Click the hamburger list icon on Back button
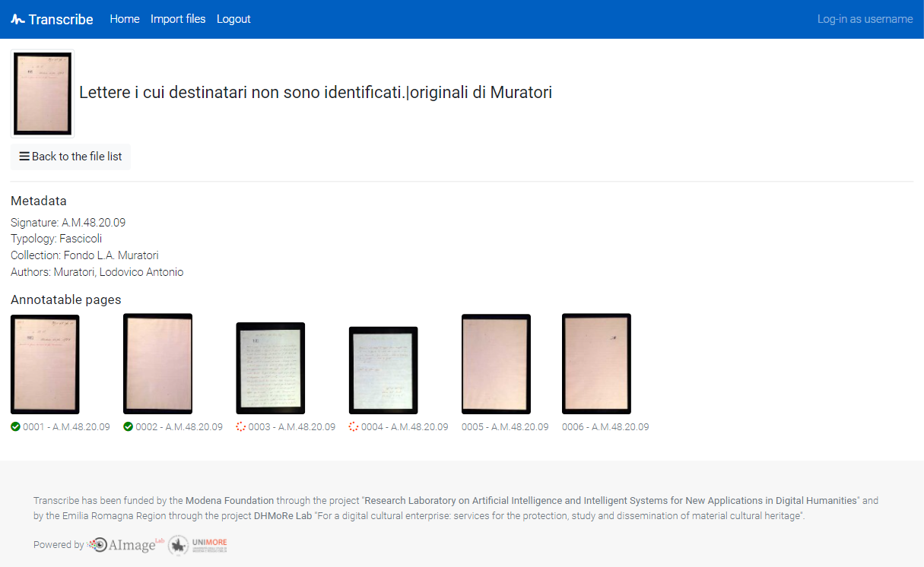Screen dimensions: 924x567 [24, 157]
